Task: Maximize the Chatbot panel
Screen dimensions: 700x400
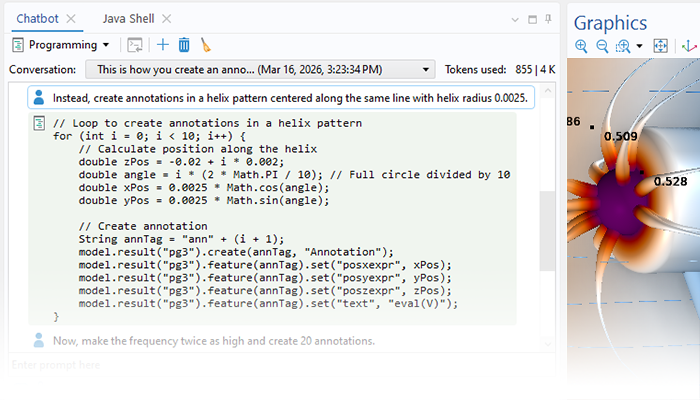Action: coord(532,19)
